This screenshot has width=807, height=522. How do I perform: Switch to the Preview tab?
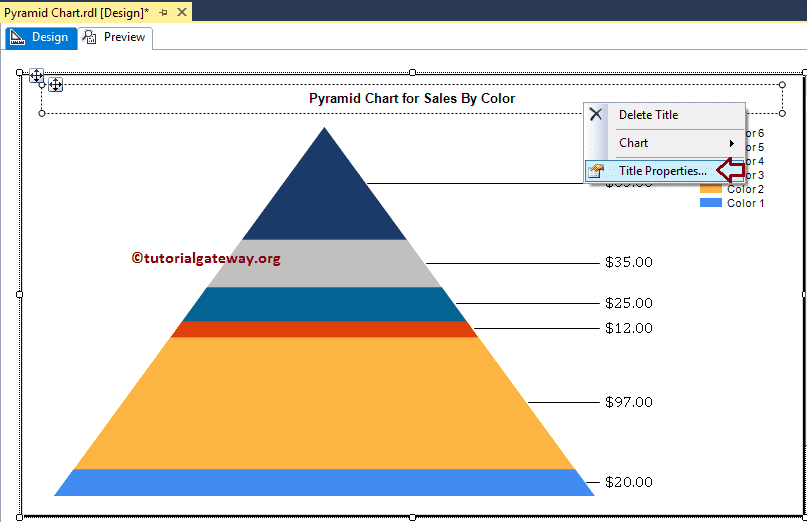115,38
